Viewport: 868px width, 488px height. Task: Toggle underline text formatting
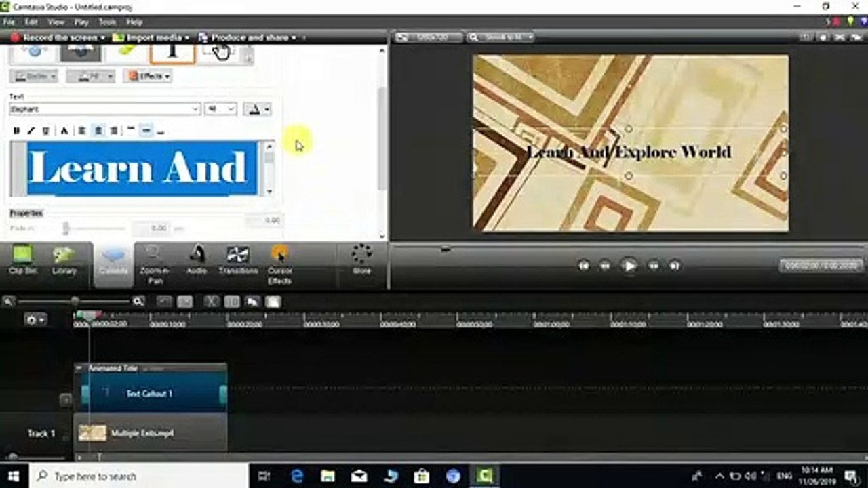click(45, 131)
